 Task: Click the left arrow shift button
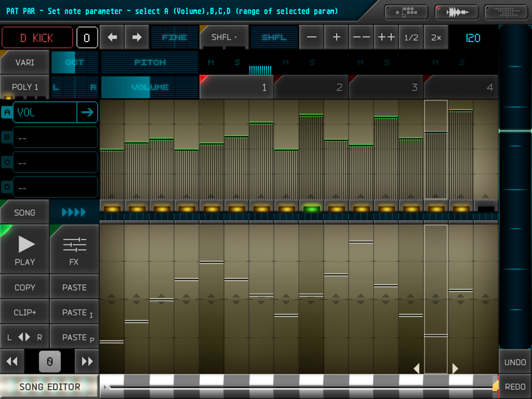112,37
